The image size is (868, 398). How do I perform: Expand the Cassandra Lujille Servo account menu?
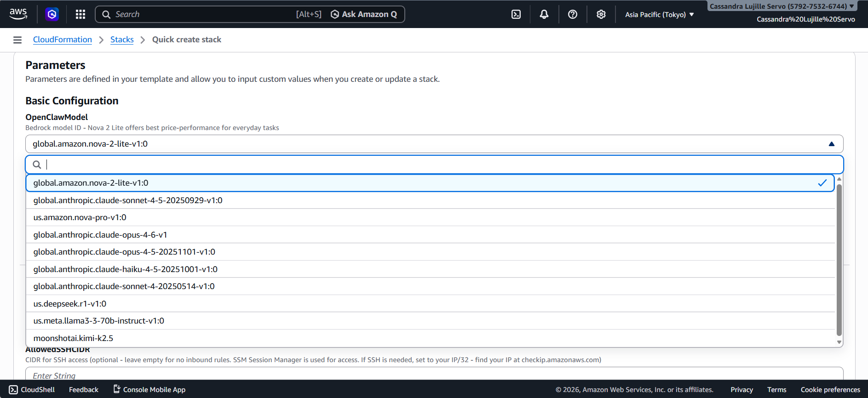coord(781,6)
